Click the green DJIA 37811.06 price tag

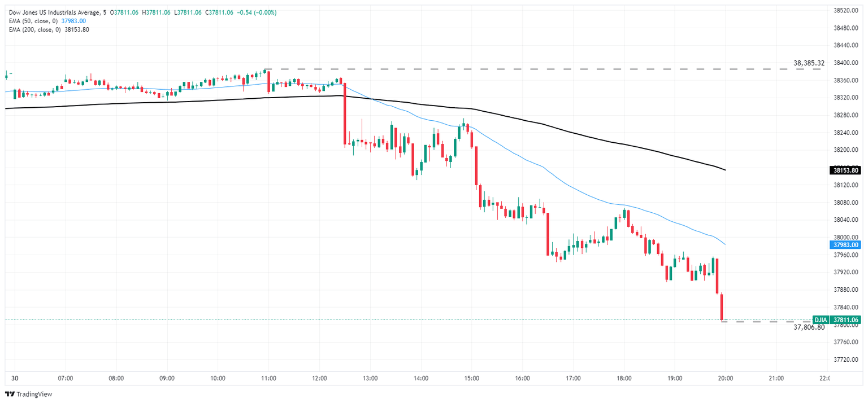tap(836, 319)
